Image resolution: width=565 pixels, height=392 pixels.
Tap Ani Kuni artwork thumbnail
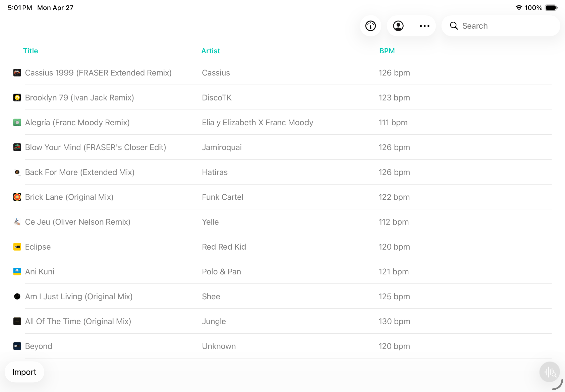(17, 271)
